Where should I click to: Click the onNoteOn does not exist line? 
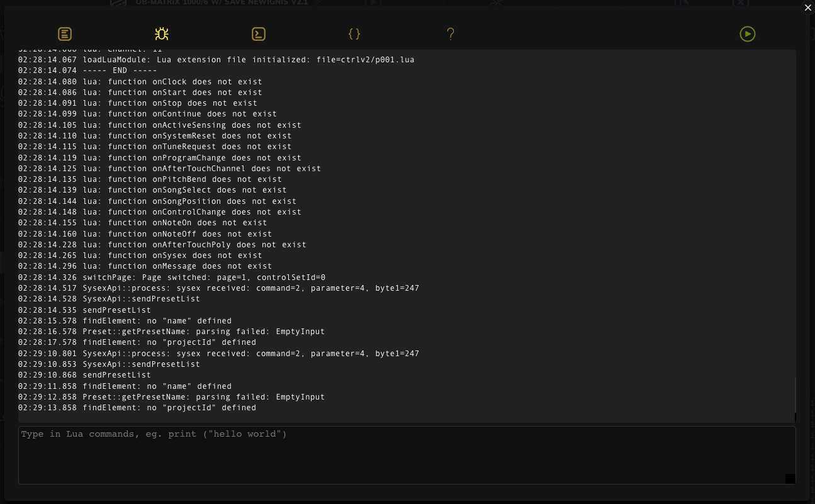[x=143, y=223]
